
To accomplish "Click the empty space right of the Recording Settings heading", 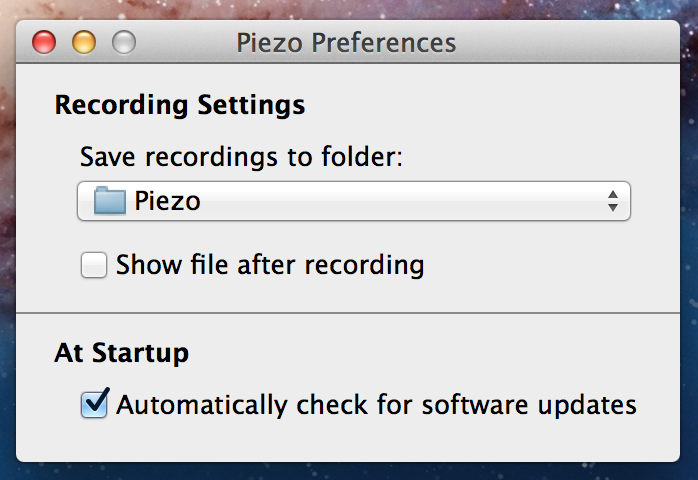I will [490, 105].
